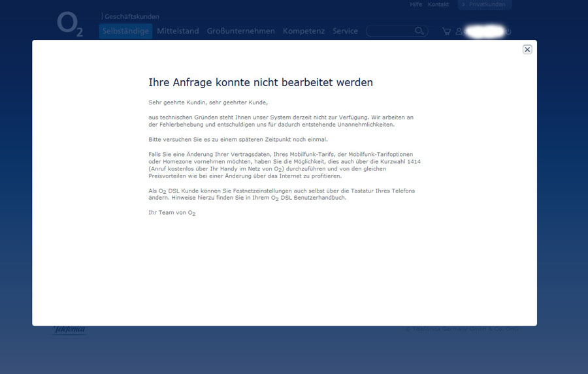Viewport: 588px width, 374px height.
Task: Click text 'Ihr Team von O2'
Action: click(172, 213)
